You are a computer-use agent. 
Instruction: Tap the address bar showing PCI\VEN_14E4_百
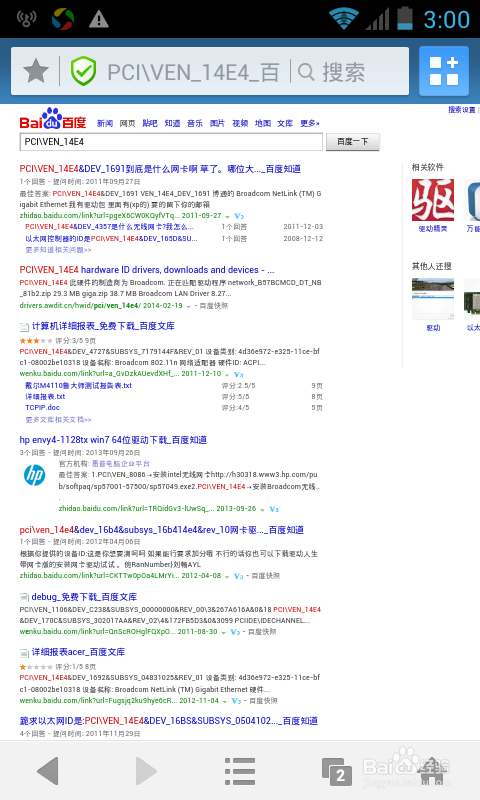coord(193,72)
